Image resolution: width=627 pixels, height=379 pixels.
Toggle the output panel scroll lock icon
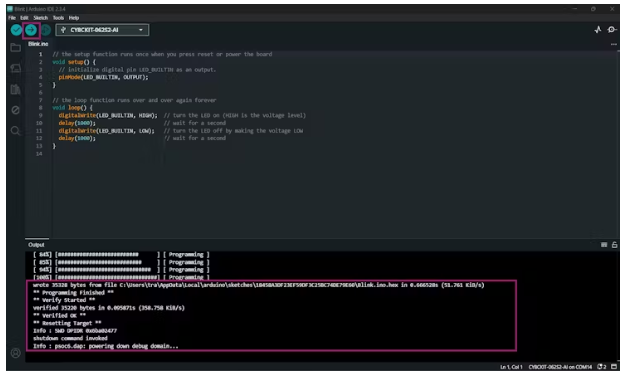(615, 245)
